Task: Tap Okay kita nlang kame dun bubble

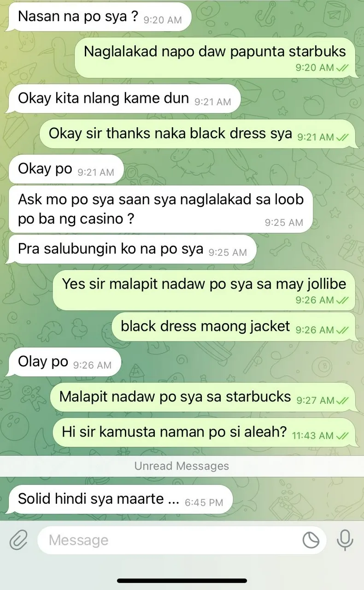Action: pyautogui.click(x=124, y=98)
